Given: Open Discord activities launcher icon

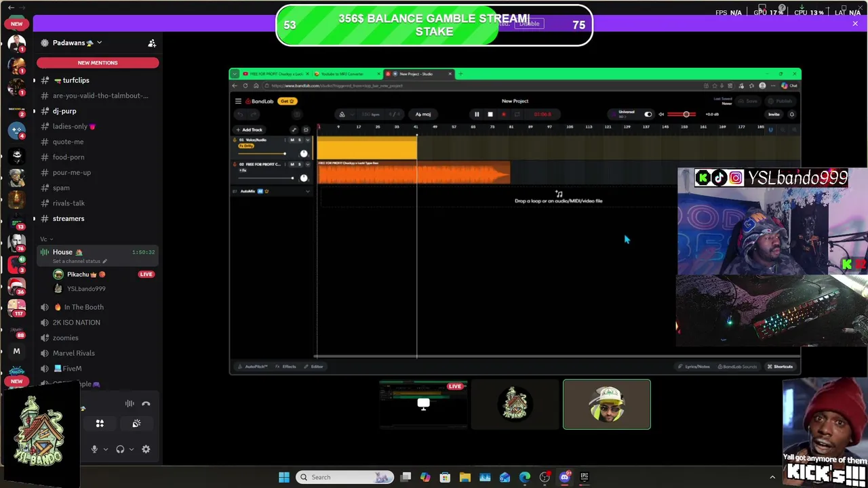Looking at the screenshot, I should (x=100, y=424).
